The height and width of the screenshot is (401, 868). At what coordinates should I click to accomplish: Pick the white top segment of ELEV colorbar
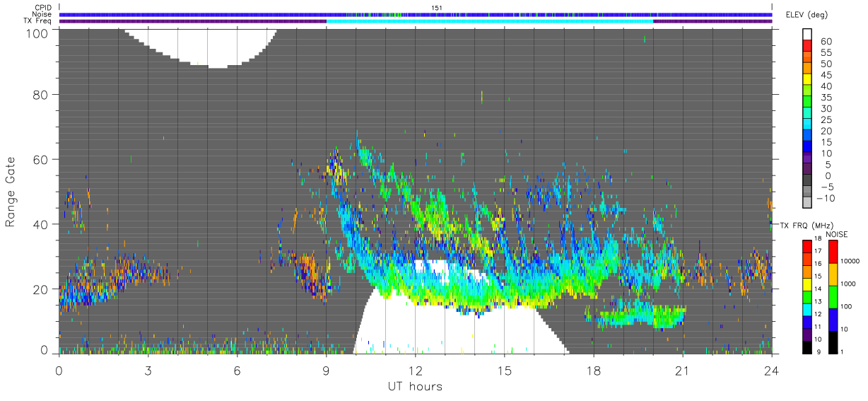click(808, 35)
